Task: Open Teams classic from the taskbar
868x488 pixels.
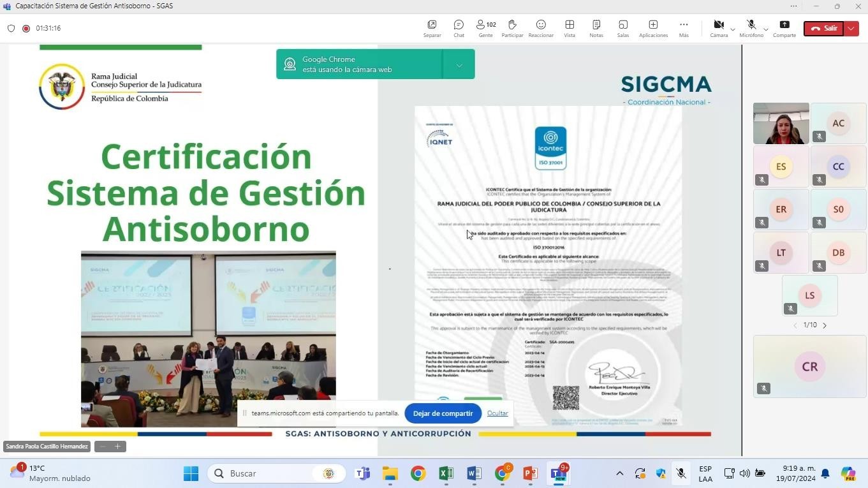Action: (362, 473)
